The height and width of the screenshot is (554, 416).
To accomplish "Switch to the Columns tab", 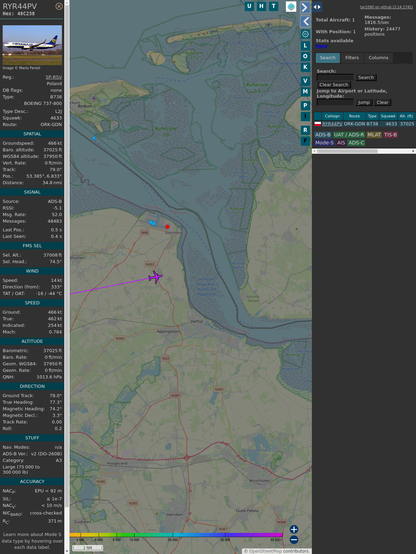I will pos(378,58).
